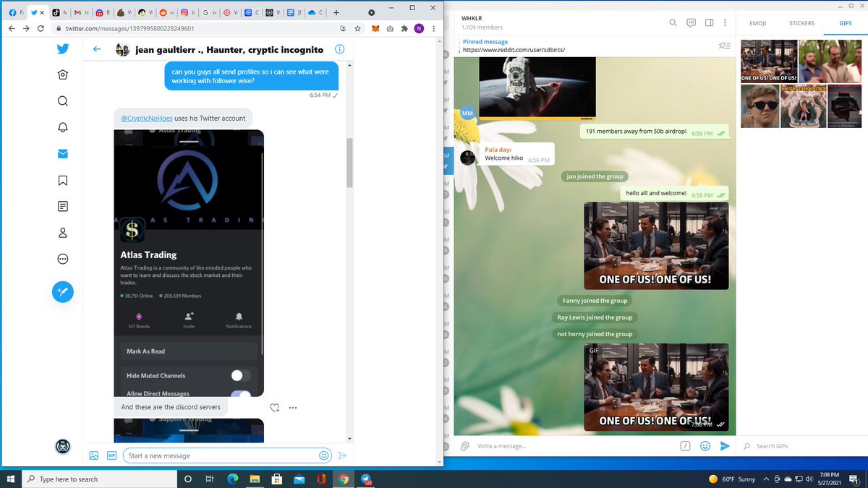Click Telegram smiley emoji button
Screen dimensions: 868x488
705,446
